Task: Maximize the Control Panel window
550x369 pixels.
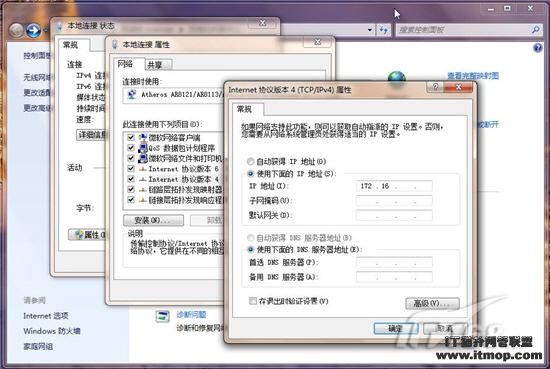Action: point(507,8)
